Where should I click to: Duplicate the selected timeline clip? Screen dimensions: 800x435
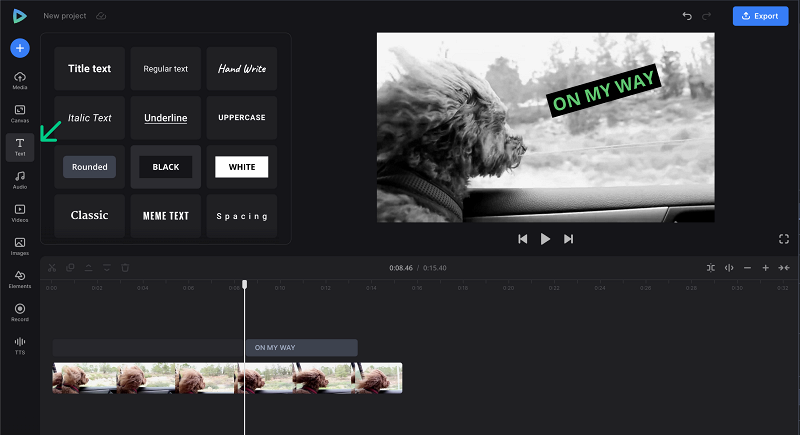tap(70, 268)
